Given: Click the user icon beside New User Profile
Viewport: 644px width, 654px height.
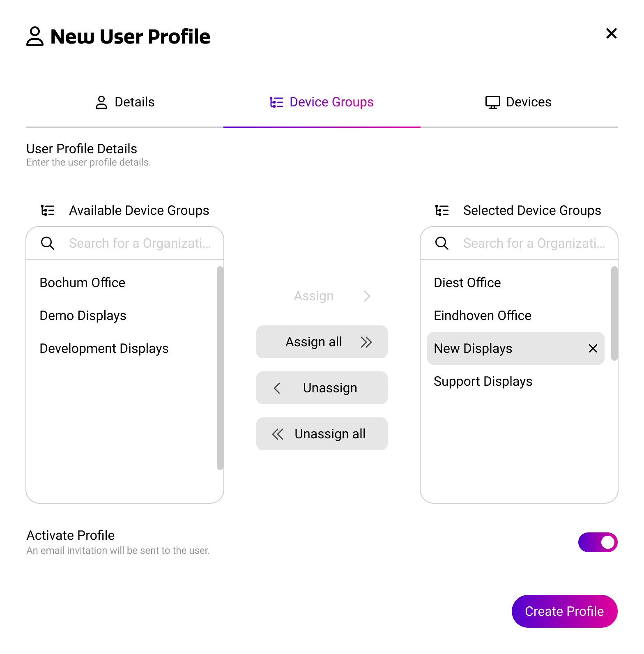Looking at the screenshot, I should 35,37.
